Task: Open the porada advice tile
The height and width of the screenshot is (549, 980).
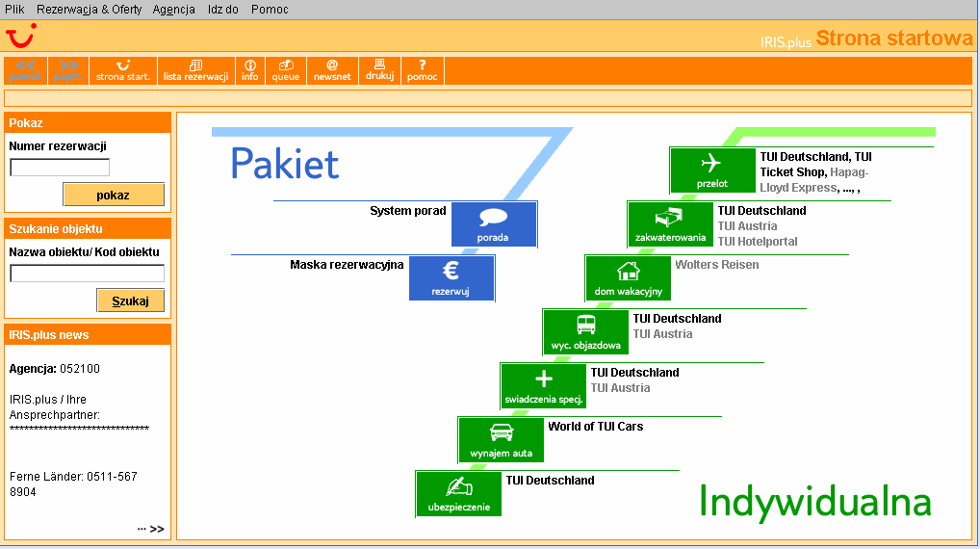Action: tap(494, 224)
